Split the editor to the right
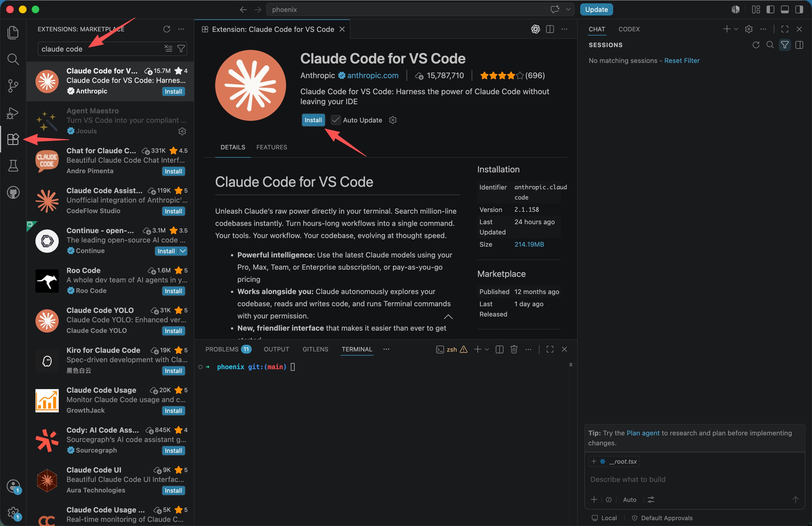 tap(550, 29)
